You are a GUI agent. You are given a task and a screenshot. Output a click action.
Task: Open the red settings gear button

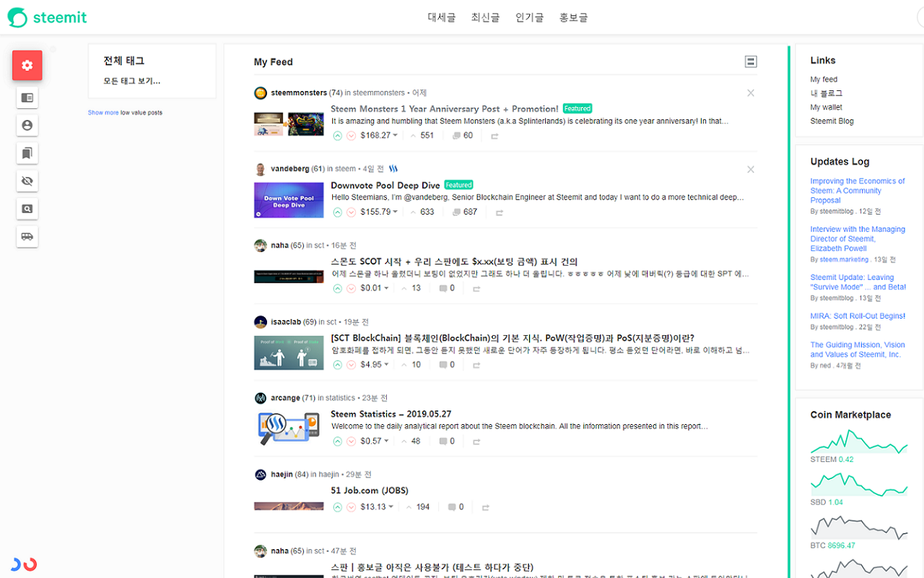point(27,65)
